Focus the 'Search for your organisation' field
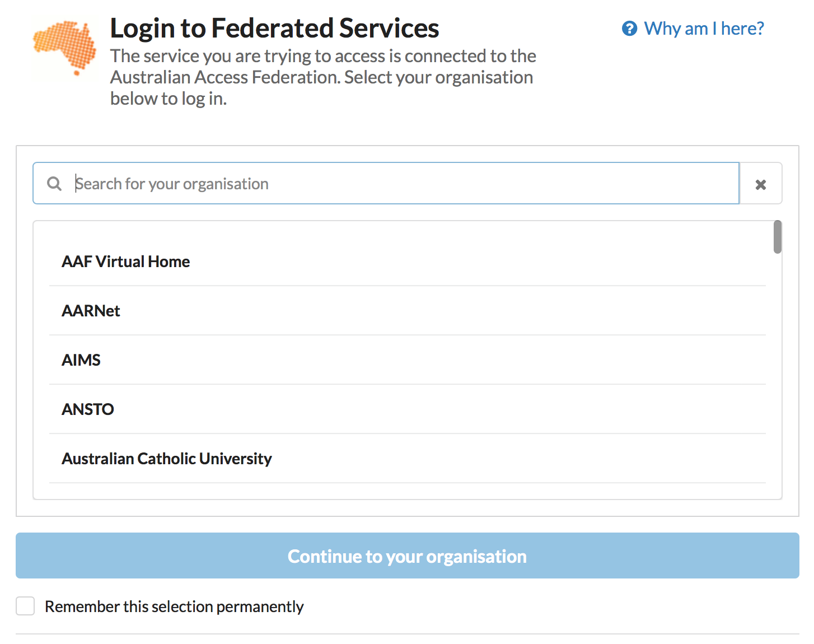 point(392,184)
